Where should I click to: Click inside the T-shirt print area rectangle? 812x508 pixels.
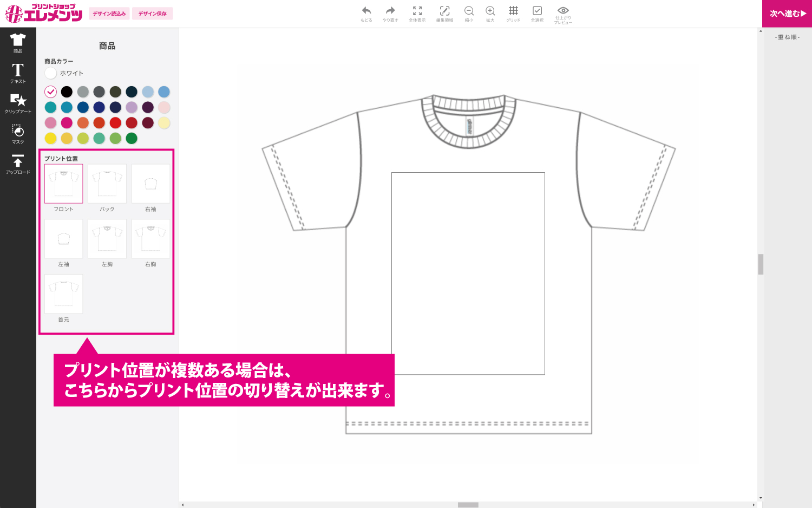tap(468, 273)
